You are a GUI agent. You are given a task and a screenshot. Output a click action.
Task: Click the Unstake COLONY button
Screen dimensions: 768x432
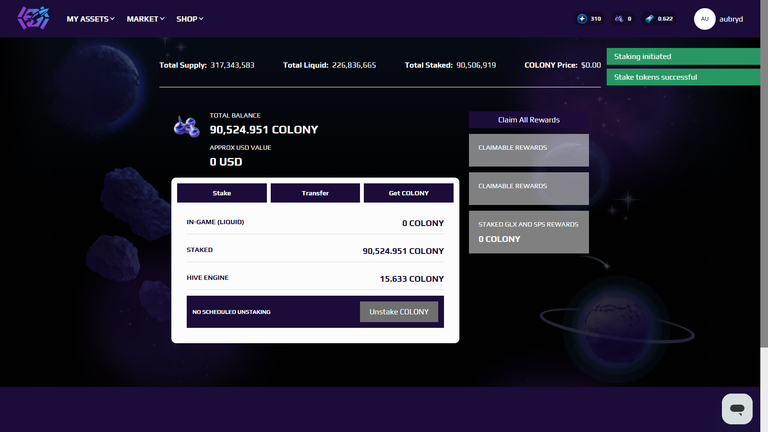click(x=399, y=312)
